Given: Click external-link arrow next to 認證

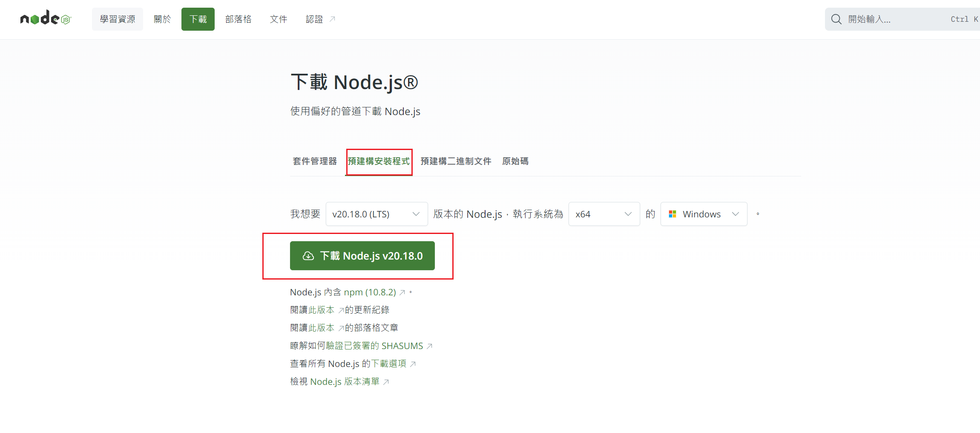Looking at the screenshot, I should click(x=333, y=19).
